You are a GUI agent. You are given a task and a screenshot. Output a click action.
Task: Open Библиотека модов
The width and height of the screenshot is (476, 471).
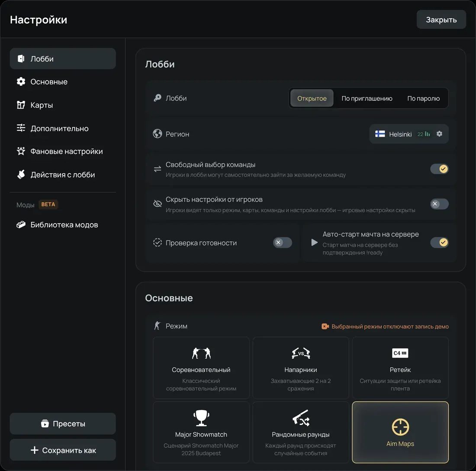point(63,224)
